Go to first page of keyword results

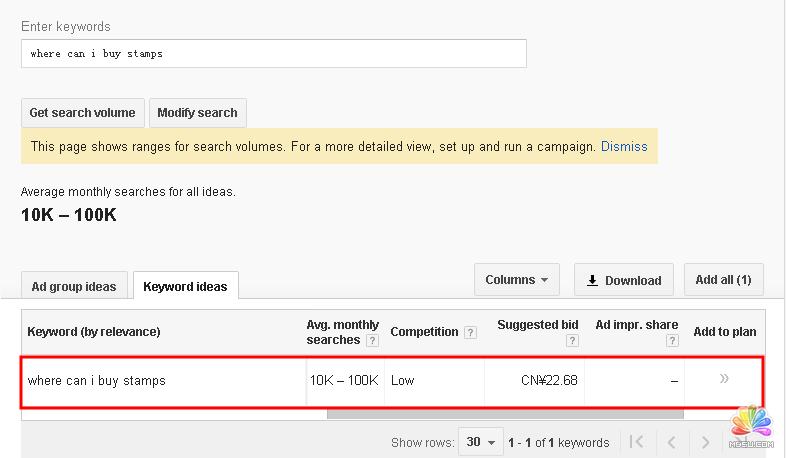635,442
